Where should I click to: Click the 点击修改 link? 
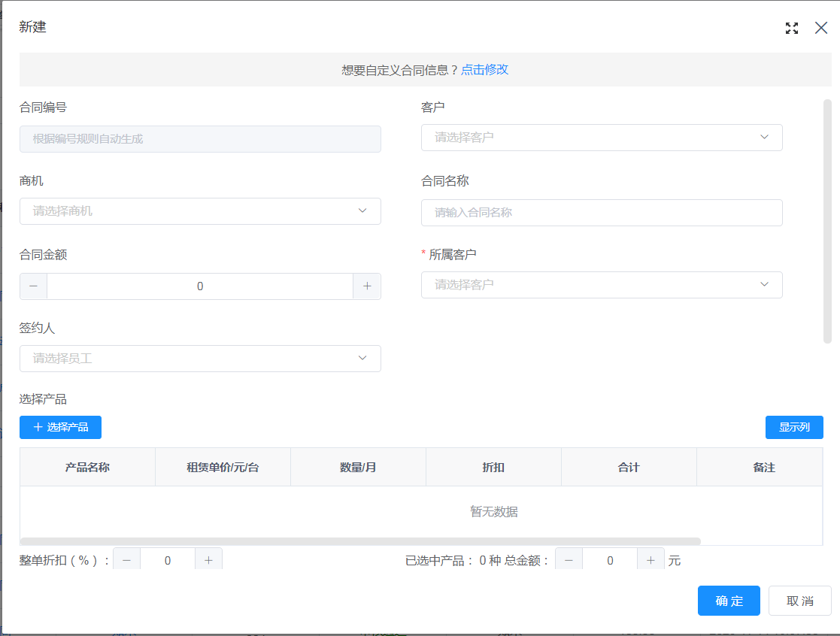pos(484,70)
